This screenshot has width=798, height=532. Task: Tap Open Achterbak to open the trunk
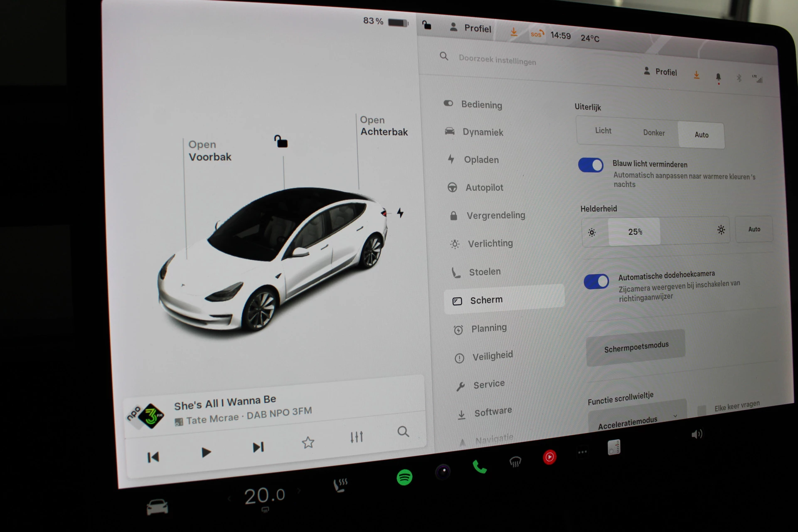tap(383, 126)
